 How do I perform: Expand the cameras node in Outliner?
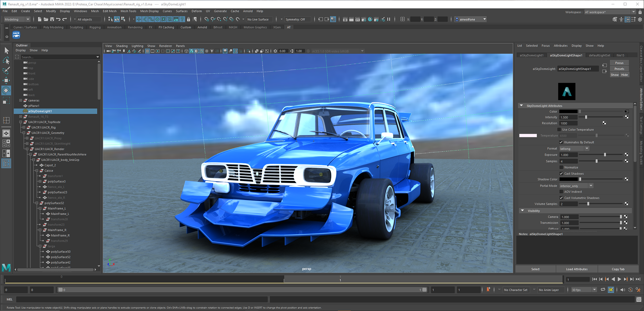pos(21,100)
